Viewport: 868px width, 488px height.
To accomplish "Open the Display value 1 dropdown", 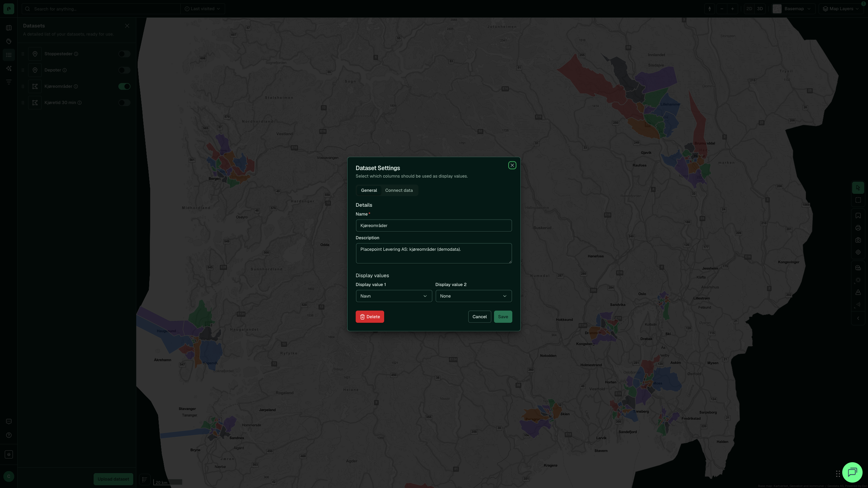I will 394,296.
